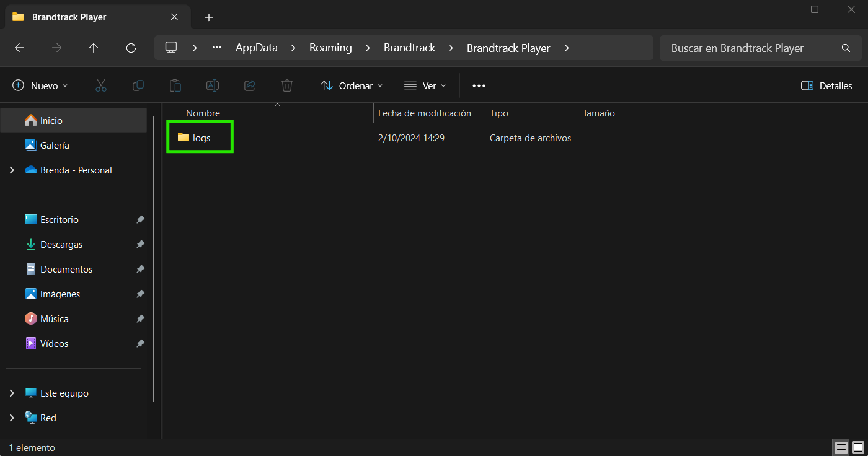868x456 pixels.
Task: Navigate to the AppData breadcrumb
Action: 257,48
